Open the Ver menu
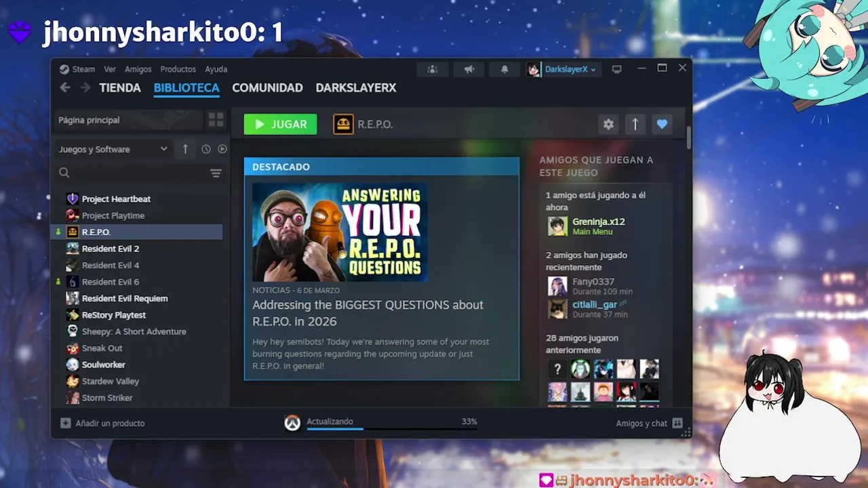 point(110,69)
